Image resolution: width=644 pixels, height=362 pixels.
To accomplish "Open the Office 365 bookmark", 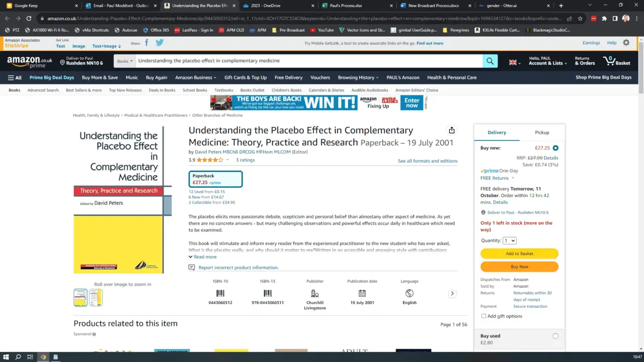I will coord(156,30).
